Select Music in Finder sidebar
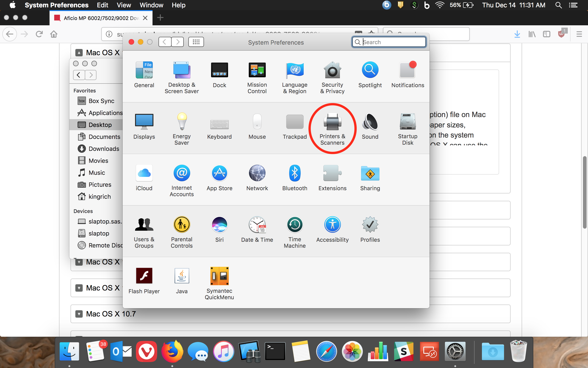Viewport: 588px width, 368px height. [x=96, y=172]
